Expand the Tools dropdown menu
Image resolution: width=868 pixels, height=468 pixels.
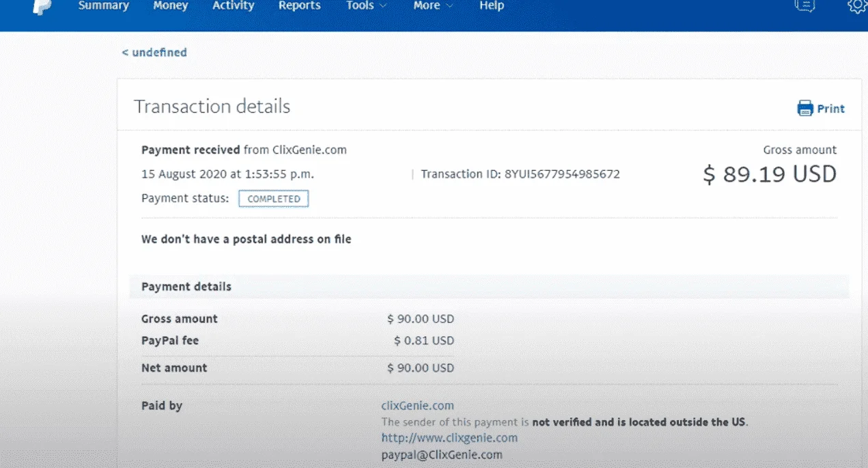click(x=366, y=5)
